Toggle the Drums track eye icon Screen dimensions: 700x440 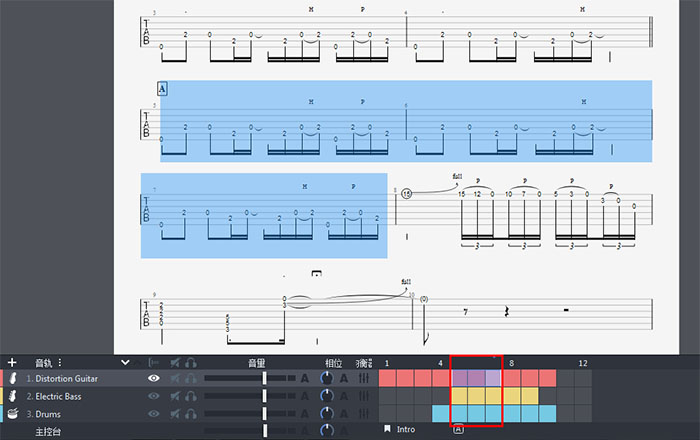pos(154,413)
